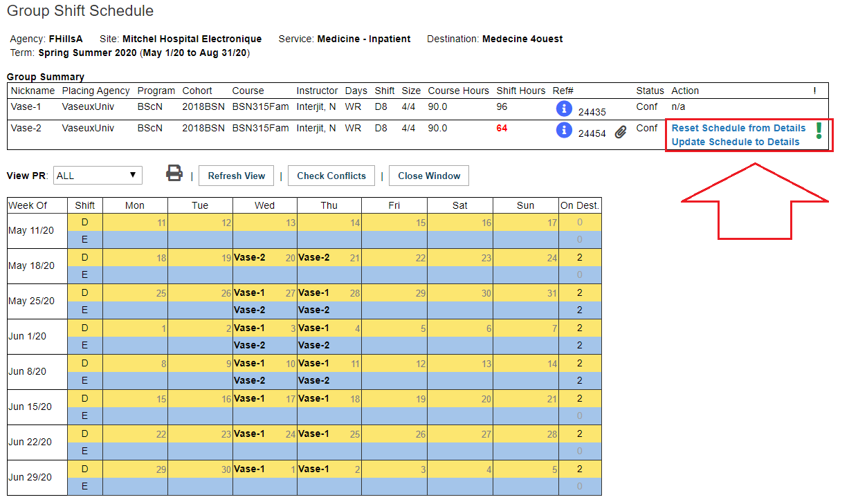
Task: Click the printer icon
Action: [x=174, y=174]
